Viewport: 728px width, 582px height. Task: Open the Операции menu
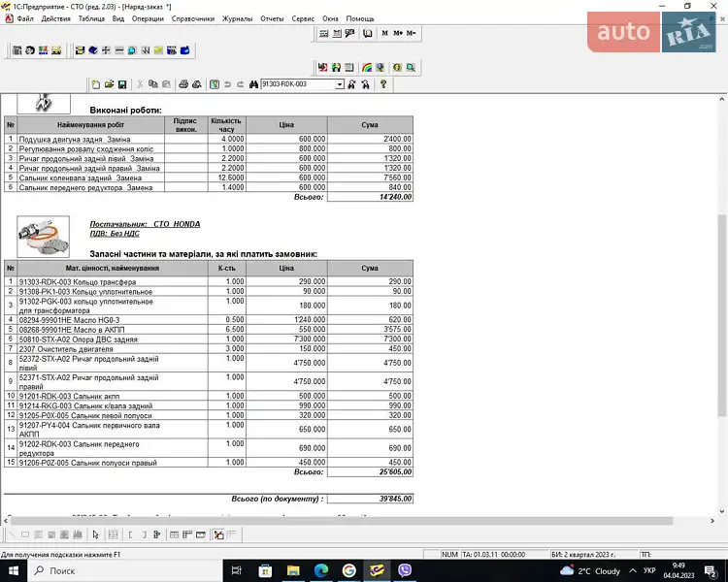pyautogui.click(x=148, y=18)
